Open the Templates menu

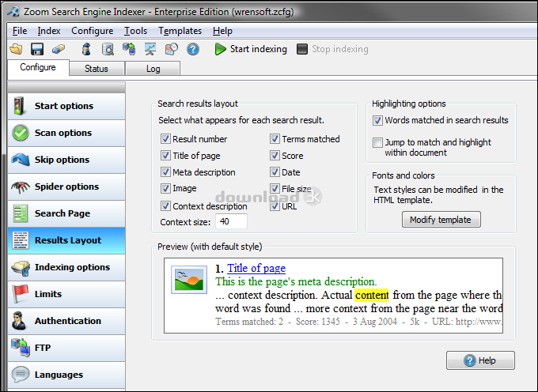click(x=180, y=31)
